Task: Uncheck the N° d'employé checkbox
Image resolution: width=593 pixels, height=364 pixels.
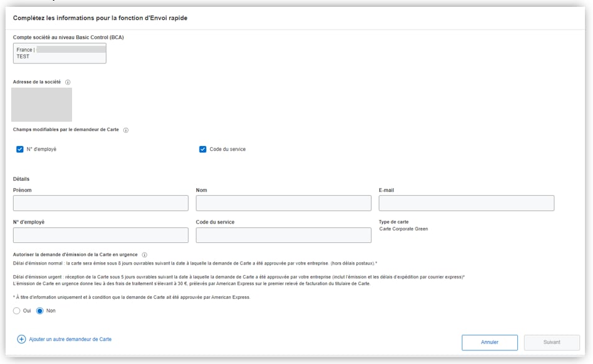Action: (x=20, y=149)
